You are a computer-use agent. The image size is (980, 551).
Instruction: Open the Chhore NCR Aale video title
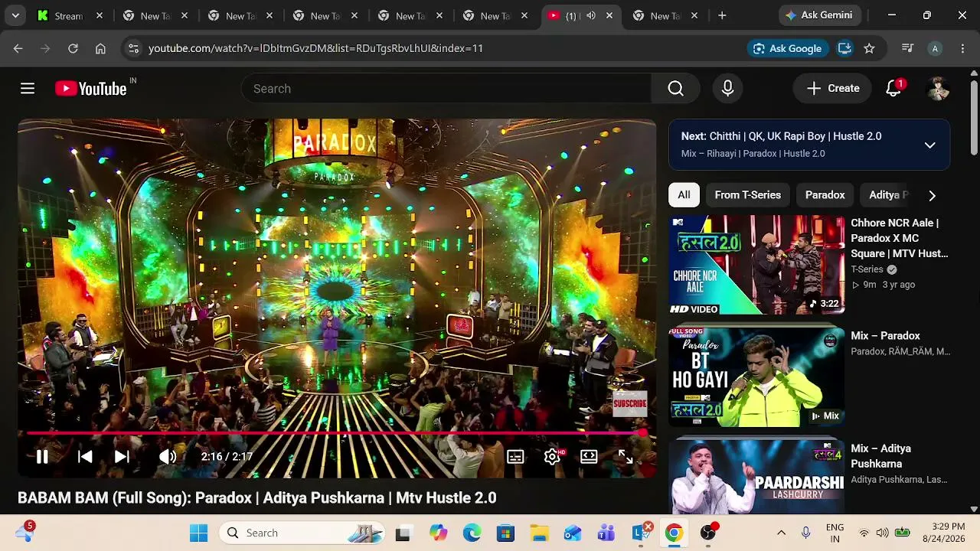pos(900,238)
